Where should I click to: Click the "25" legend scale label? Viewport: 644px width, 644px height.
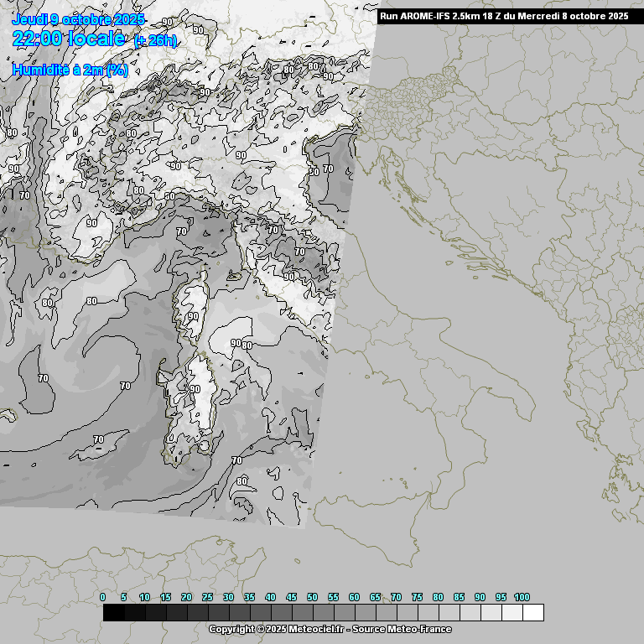coord(207,597)
